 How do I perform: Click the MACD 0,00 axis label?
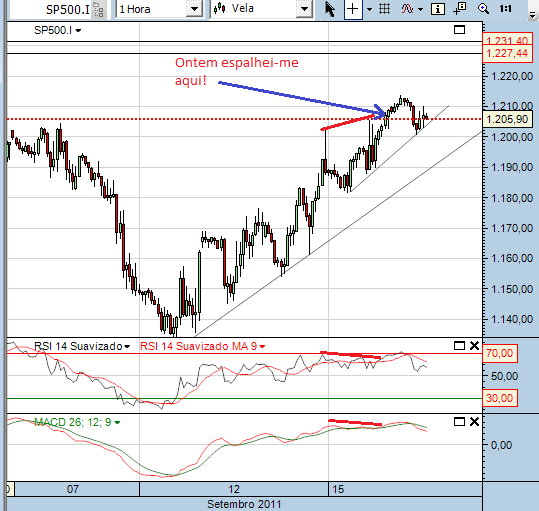point(502,445)
